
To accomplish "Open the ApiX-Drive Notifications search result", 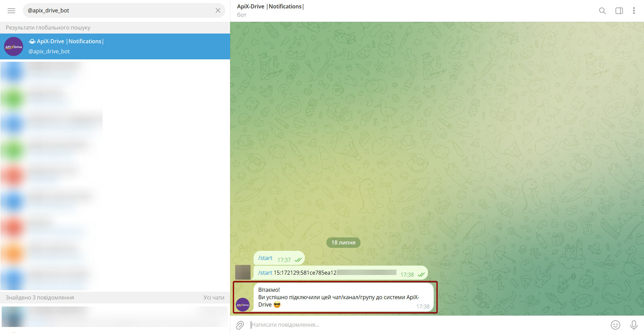I will pyautogui.click(x=115, y=46).
